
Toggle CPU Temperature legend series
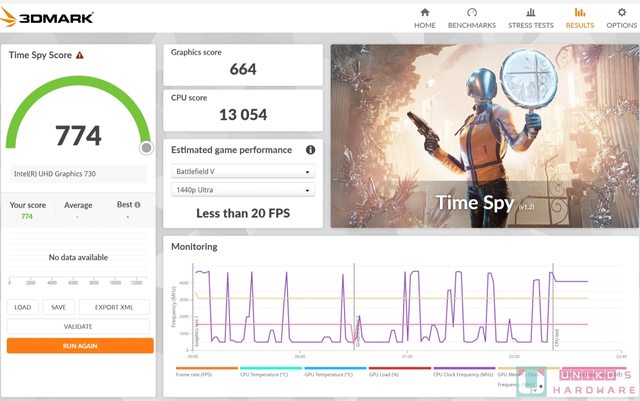tap(265, 374)
